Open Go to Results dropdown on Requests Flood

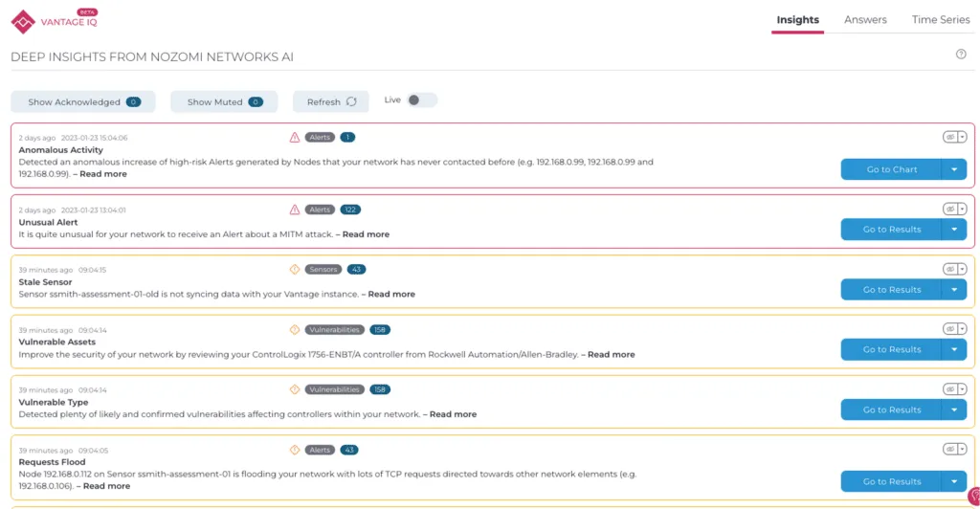tap(954, 481)
